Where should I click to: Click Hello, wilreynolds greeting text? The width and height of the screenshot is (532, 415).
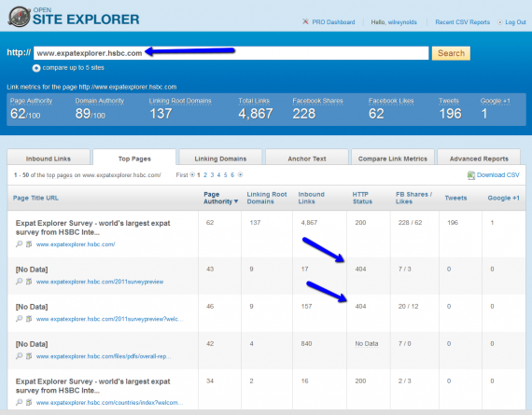click(x=394, y=22)
